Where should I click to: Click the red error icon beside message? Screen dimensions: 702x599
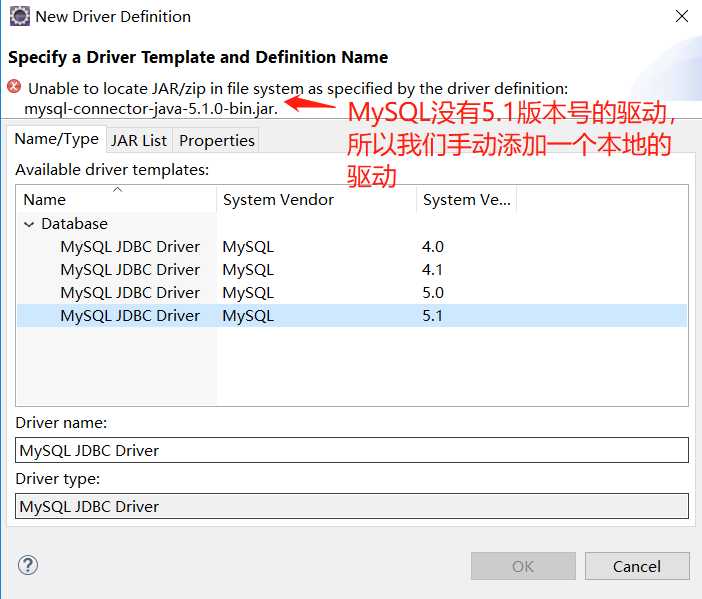[x=14, y=86]
